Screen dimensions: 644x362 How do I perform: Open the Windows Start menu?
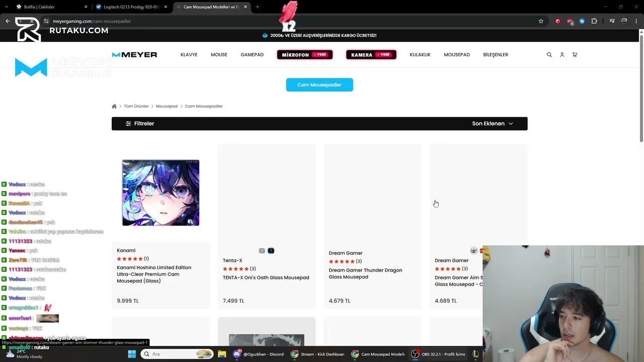click(x=132, y=354)
